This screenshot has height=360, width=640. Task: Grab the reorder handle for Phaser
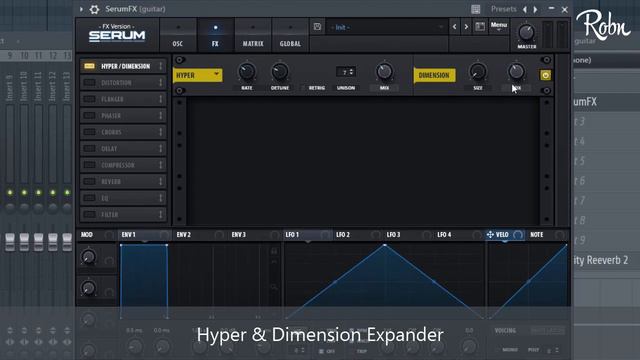(x=161, y=116)
